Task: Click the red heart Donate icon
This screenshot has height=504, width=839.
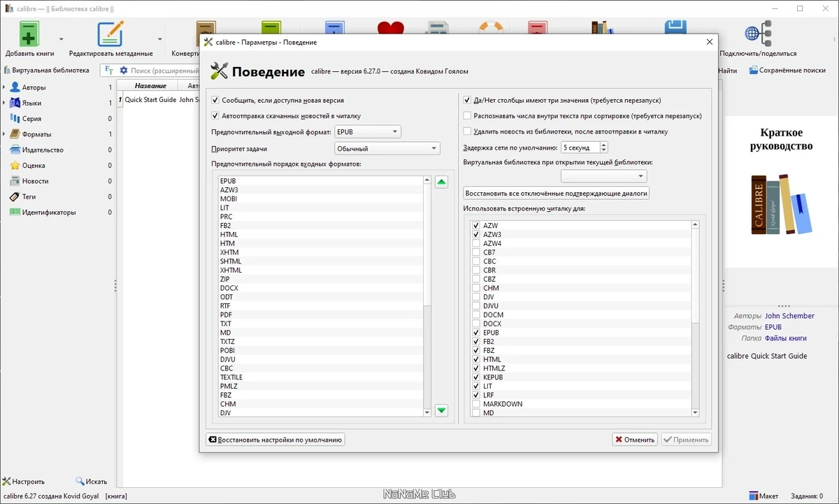Action: click(390, 29)
